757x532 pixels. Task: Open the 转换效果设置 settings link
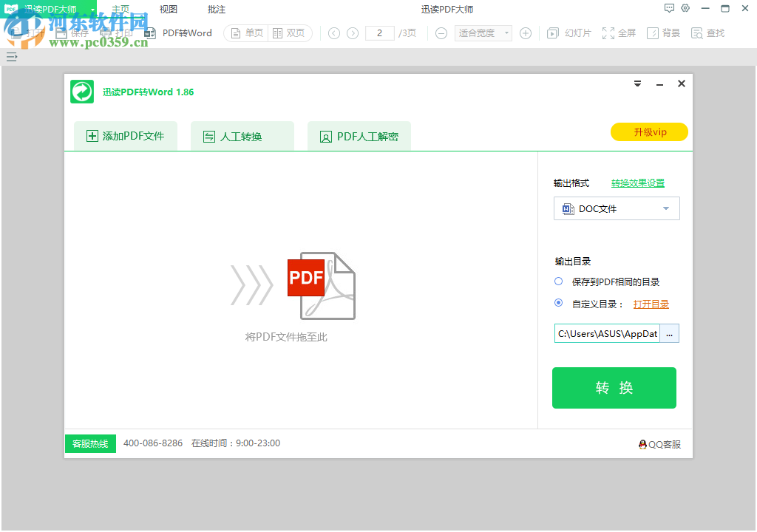(637, 183)
